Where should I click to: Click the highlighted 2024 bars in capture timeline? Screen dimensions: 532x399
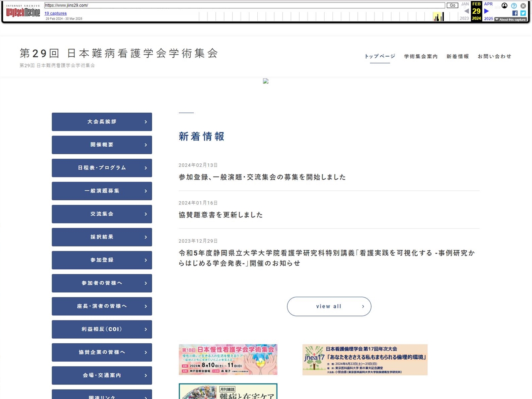[x=438, y=17]
